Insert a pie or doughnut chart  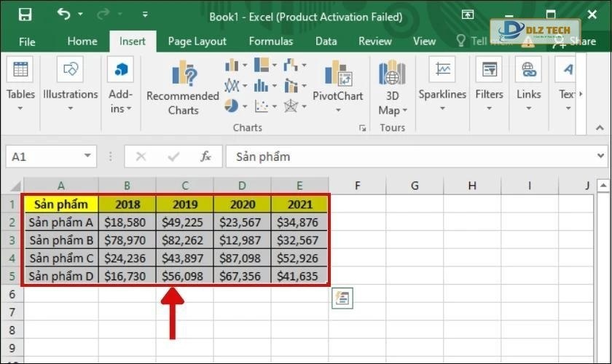click(x=232, y=106)
